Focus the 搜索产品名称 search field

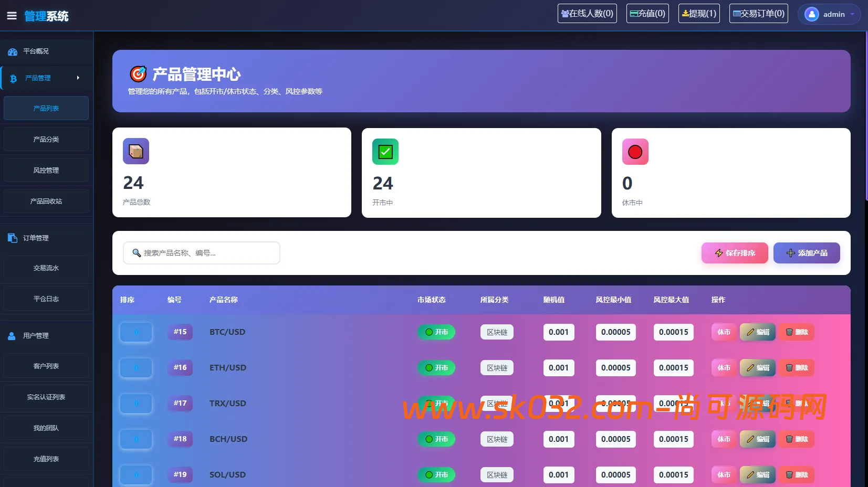pos(202,253)
